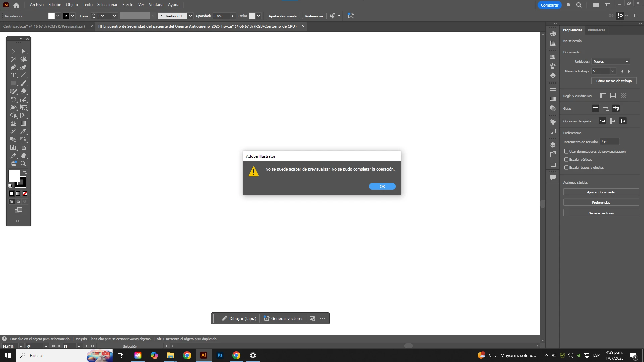This screenshot has height=362, width=644.
Task: Open Photoshop from the Windows taskbar
Action: click(220, 355)
